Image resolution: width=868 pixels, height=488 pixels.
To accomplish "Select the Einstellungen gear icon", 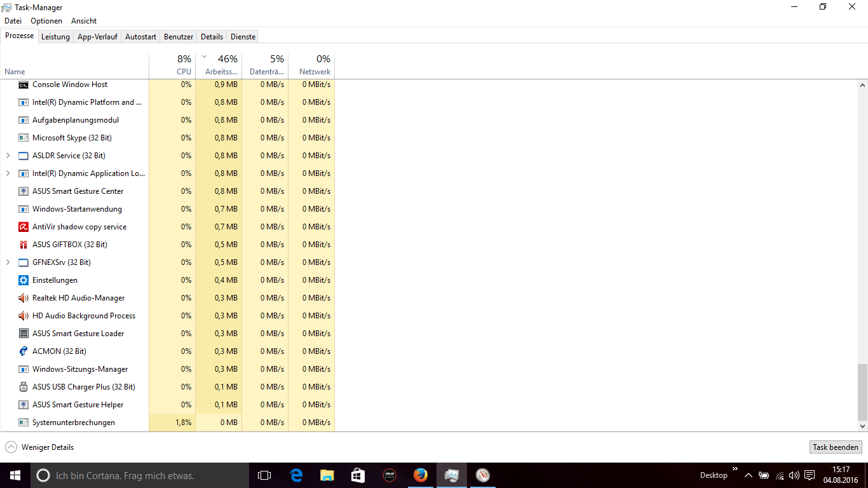I will pos(24,280).
